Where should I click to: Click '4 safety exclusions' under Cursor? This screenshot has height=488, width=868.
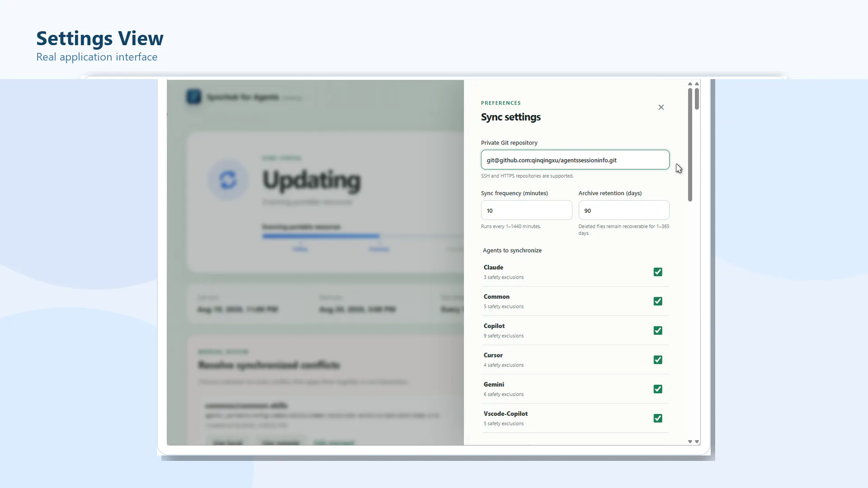tap(504, 365)
